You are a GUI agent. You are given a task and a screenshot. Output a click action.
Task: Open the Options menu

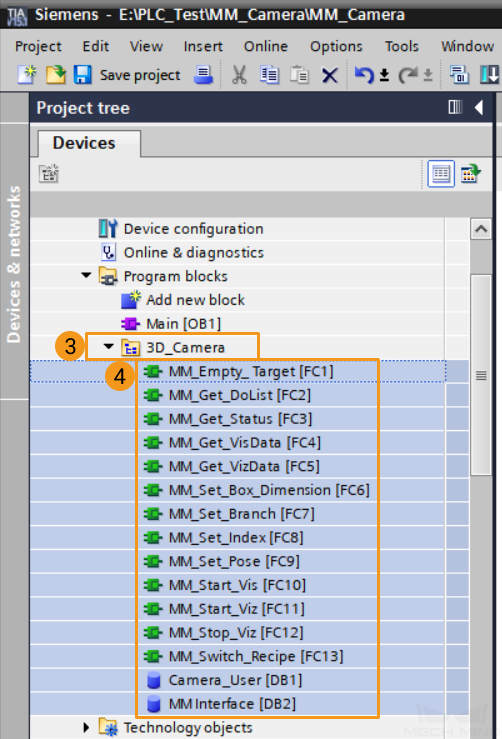tap(336, 46)
